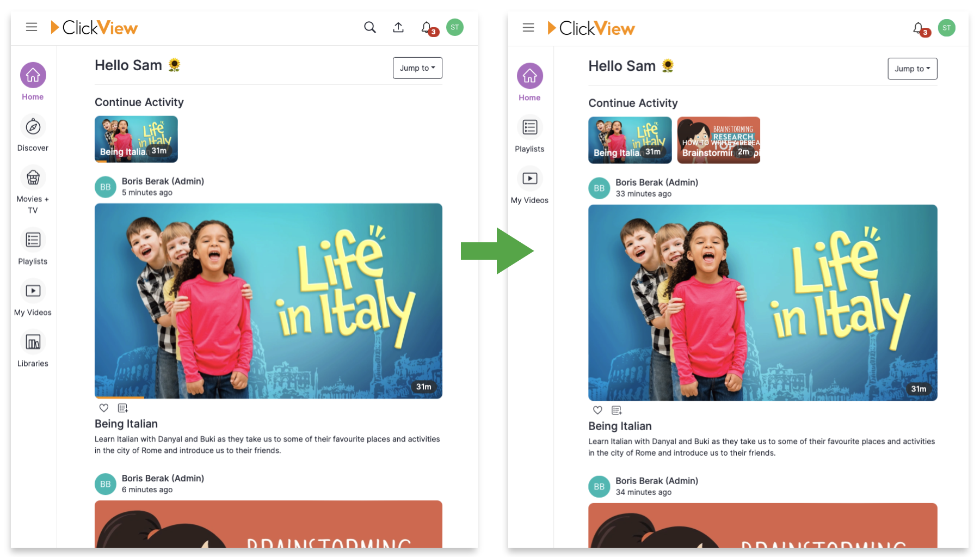980x557 pixels.
Task: Click BB avatar beside 33 minutes ago
Action: (x=599, y=188)
